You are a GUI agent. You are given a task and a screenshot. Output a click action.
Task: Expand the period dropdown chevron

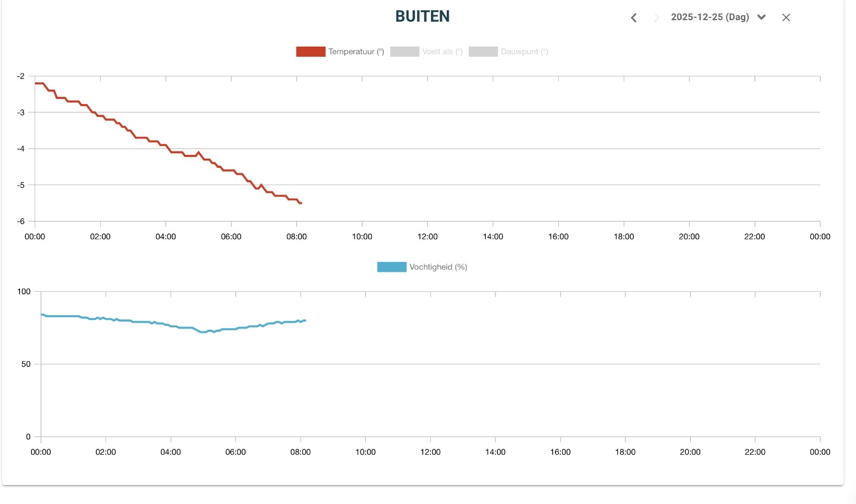[x=761, y=17]
